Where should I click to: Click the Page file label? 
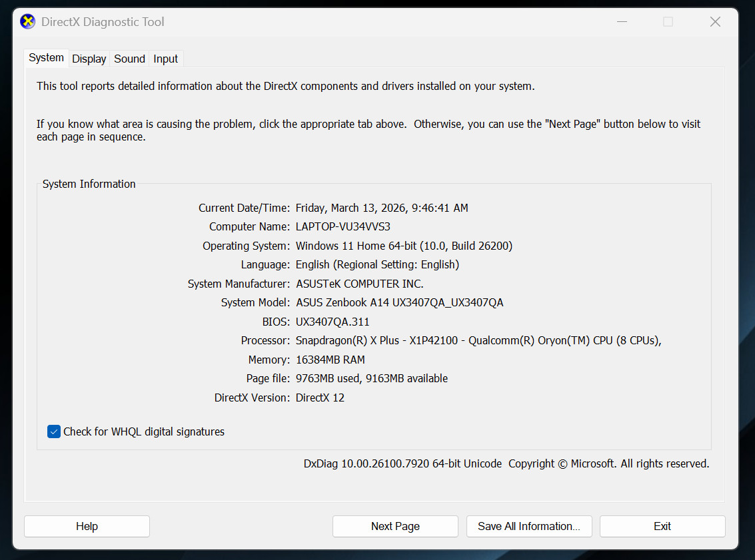(268, 379)
